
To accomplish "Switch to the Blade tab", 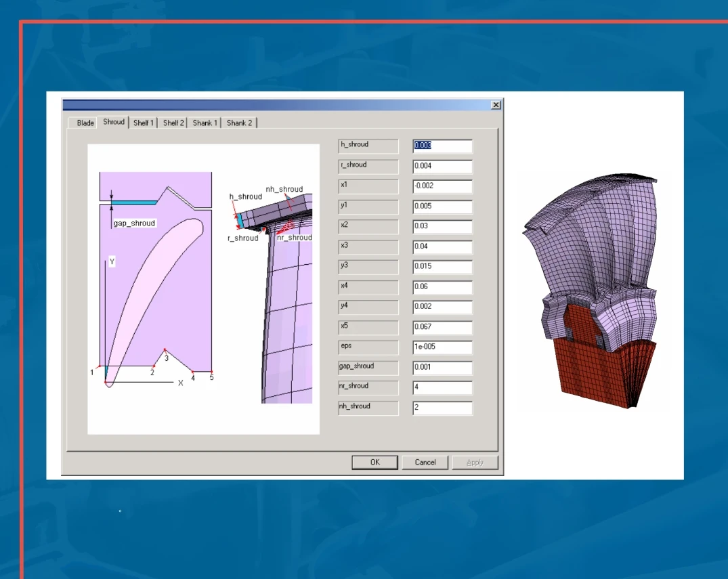I will (85, 123).
